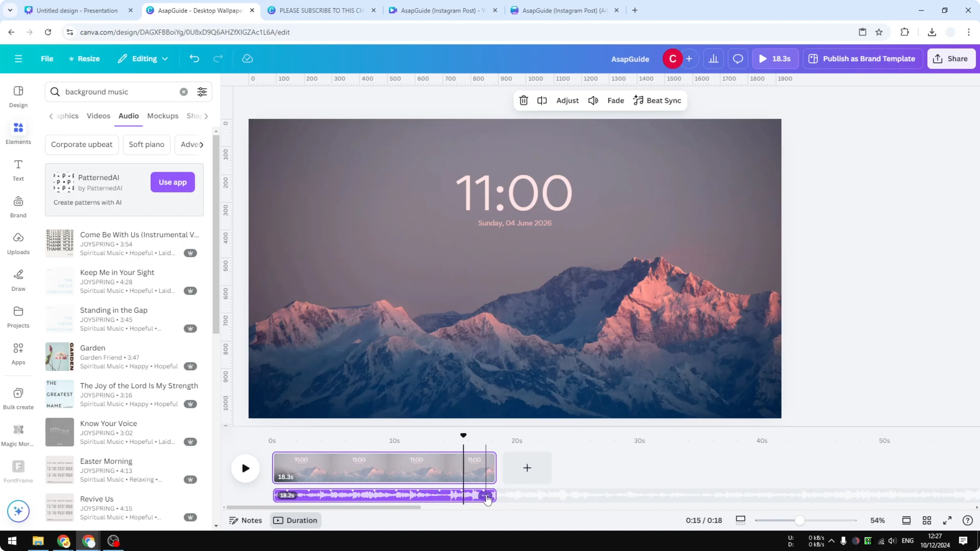Switch to the Videos tab
The height and width of the screenshot is (551, 980).
tap(98, 116)
